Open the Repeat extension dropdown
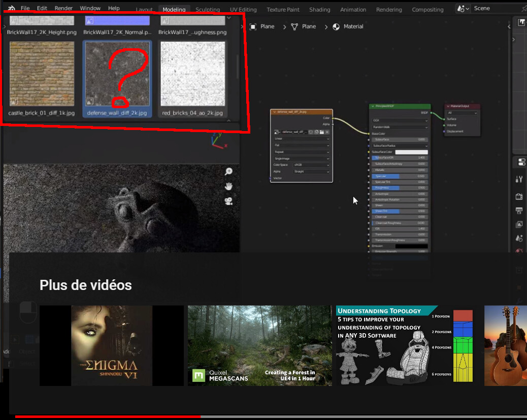This screenshot has width=527, height=420. pos(302,152)
